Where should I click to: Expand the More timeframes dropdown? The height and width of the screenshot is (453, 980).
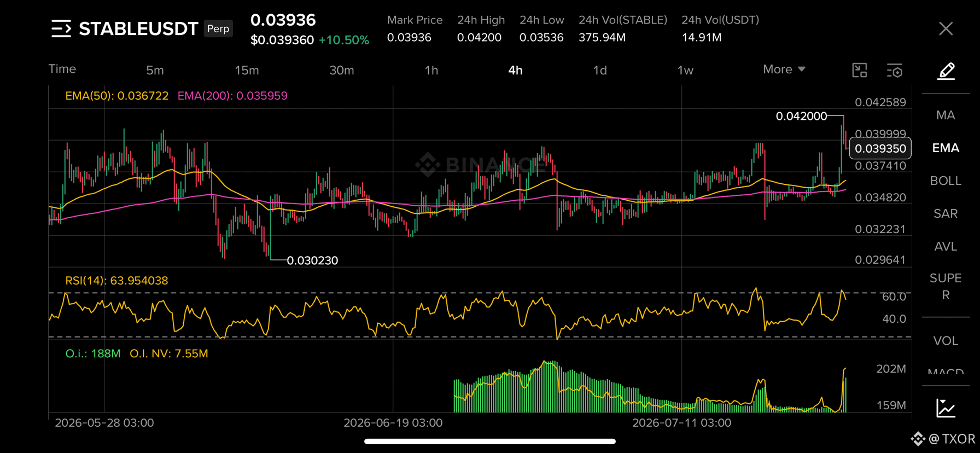coord(784,69)
